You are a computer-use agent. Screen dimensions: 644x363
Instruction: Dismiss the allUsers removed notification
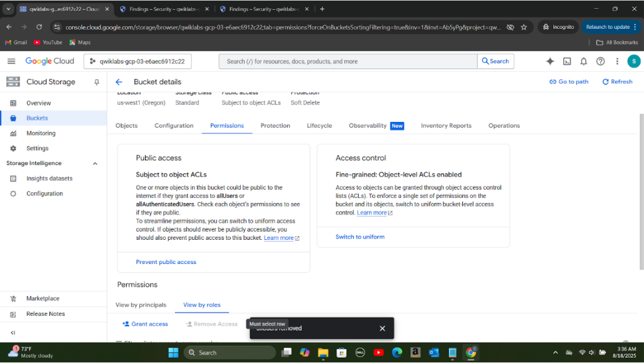[382, 328]
